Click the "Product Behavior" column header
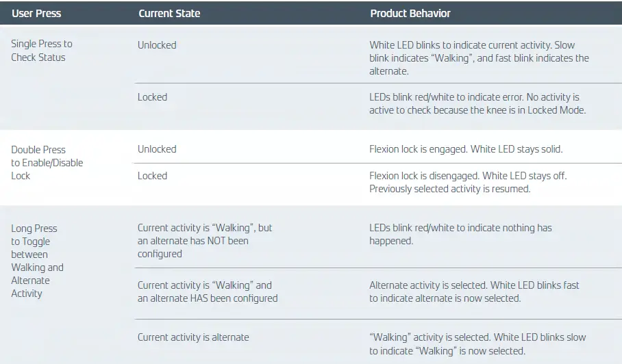This screenshot has height=364, width=622. (410, 13)
